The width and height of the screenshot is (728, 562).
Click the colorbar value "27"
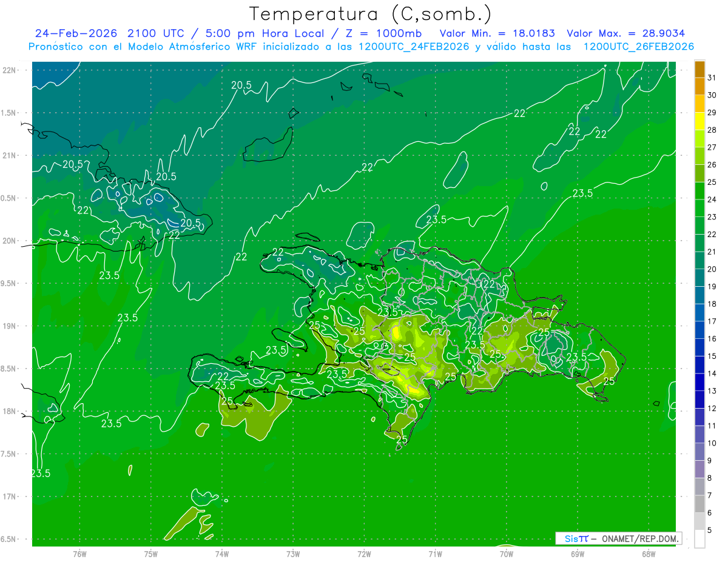tap(712, 147)
